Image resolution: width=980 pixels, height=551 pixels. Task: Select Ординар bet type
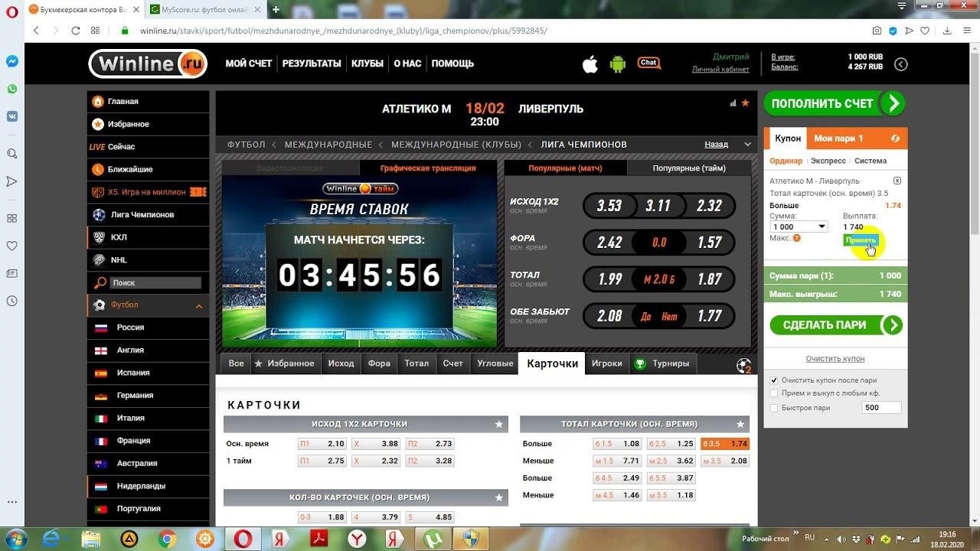click(786, 161)
